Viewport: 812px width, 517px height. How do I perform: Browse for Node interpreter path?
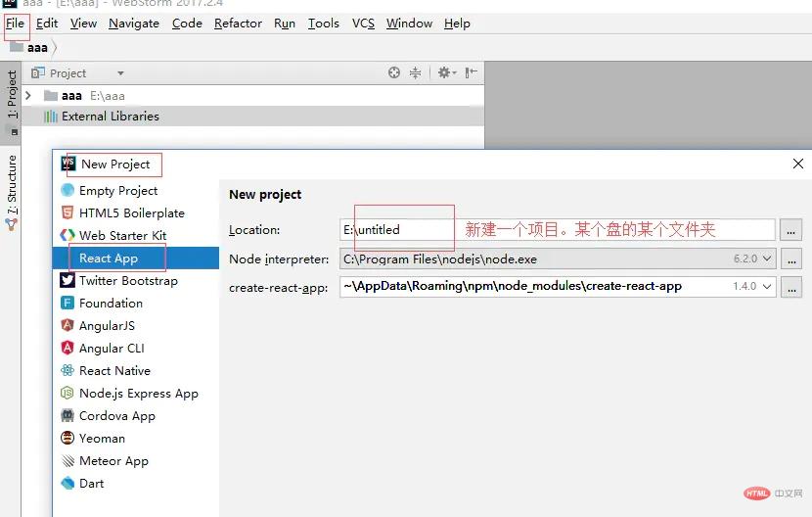click(791, 258)
